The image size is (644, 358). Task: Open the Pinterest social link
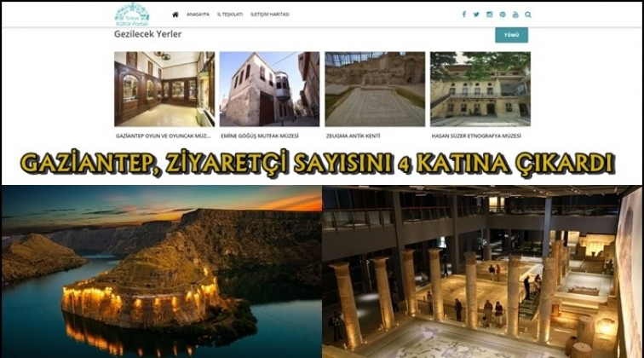coord(503,14)
